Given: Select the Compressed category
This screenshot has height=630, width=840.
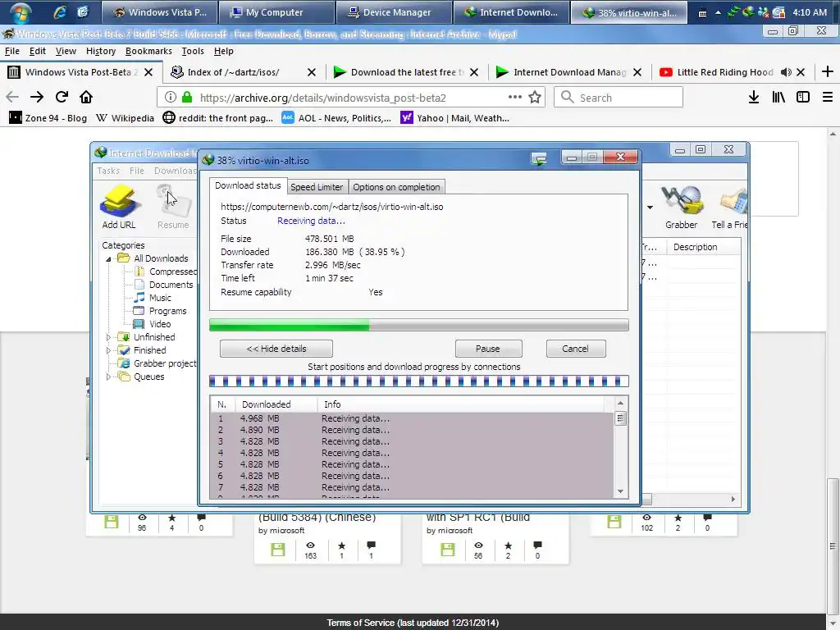Looking at the screenshot, I should [165, 272].
